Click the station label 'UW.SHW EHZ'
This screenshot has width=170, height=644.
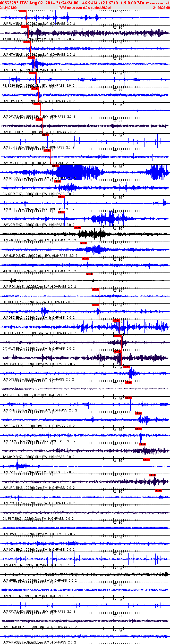pyautogui.click(x=12, y=70)
